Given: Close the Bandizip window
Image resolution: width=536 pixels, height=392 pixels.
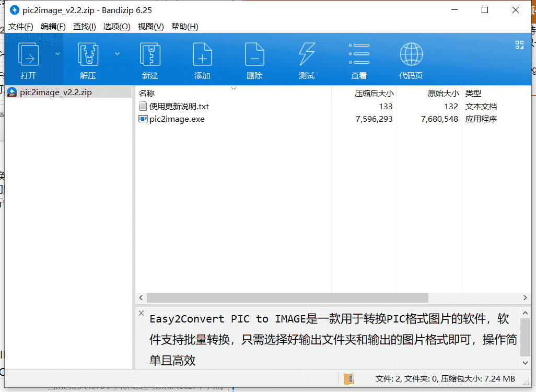Looking at the screenshot, I should point(516,10).
